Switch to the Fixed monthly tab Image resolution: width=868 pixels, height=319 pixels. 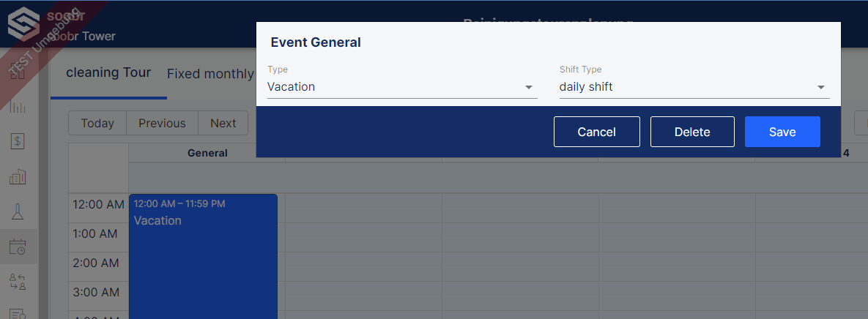(210, 73)
